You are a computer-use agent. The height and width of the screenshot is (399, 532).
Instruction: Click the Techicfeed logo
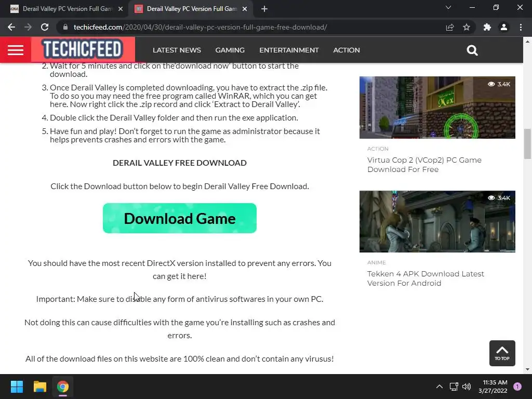point(82,49)
